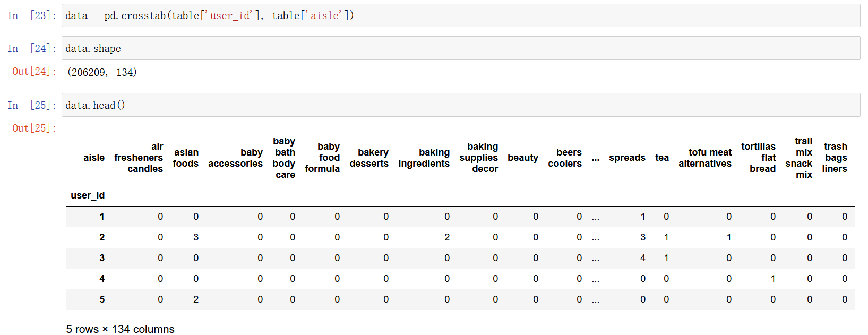Click trash bags liners value for user 1
This screenshot has height=335, width=868.
click(845, 217)
